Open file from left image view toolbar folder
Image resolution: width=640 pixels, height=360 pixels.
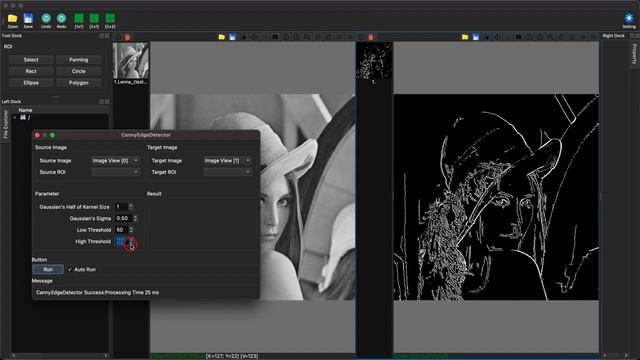(x=222, y=37)
